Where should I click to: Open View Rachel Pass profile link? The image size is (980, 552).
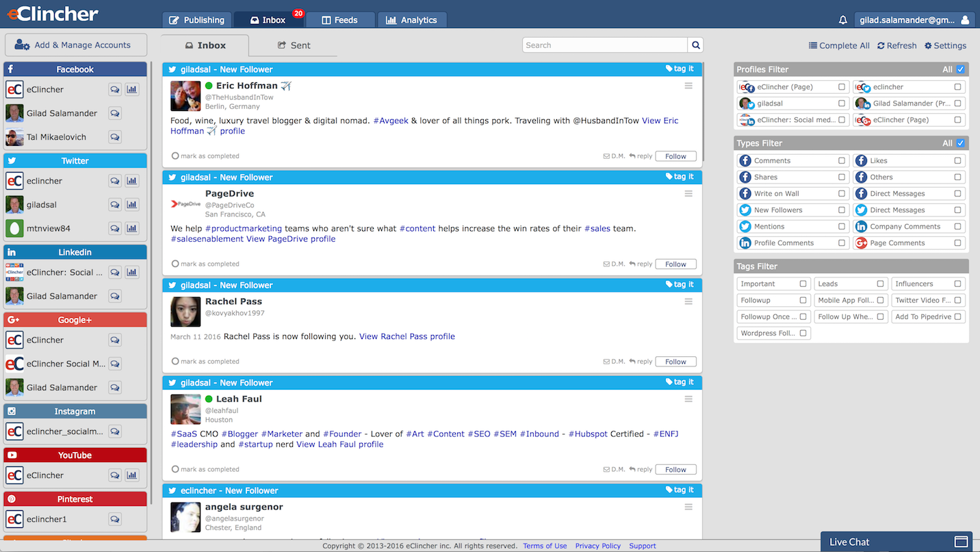click(x=407, y=336)
